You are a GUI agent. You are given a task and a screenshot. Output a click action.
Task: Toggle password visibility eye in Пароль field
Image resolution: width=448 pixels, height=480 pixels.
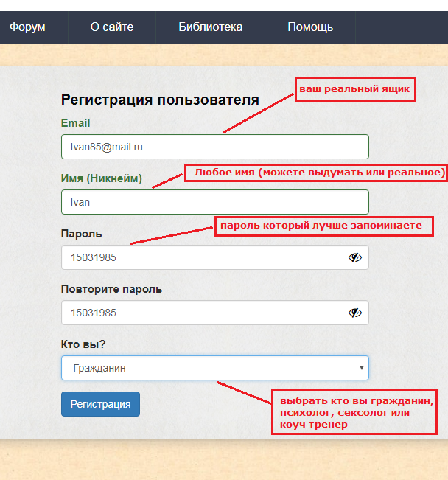coord(355,257)
